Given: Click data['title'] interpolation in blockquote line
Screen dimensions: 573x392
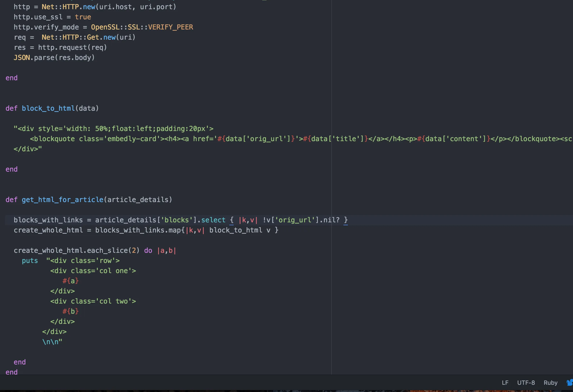Looking at the screenshot, I should tap(335, 139).
